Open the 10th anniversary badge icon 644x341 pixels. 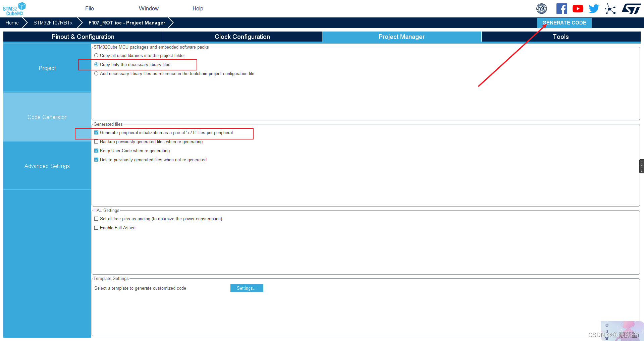pos(541,9)
